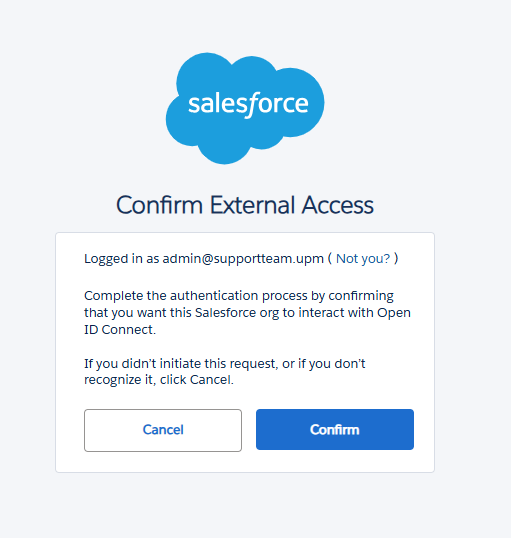This screenshot has width=511, height=538.
Task: Click the Cancel button
Action: coord(163,430)
